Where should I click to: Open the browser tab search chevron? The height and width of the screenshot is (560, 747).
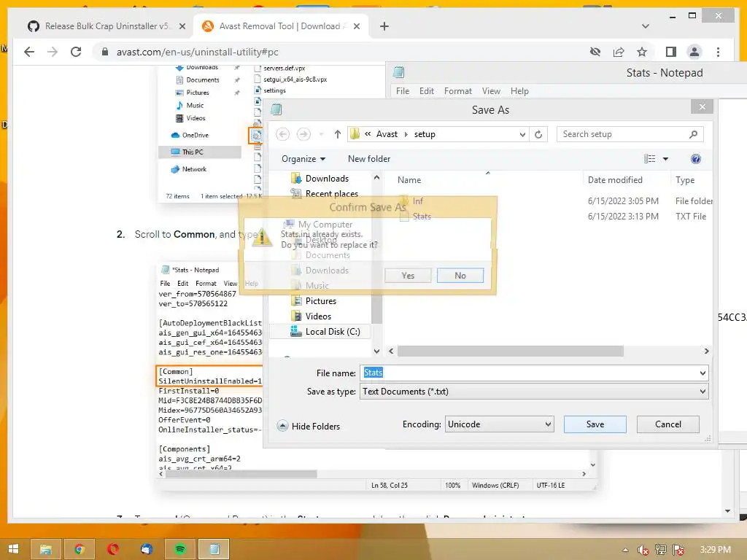[645, 26]
